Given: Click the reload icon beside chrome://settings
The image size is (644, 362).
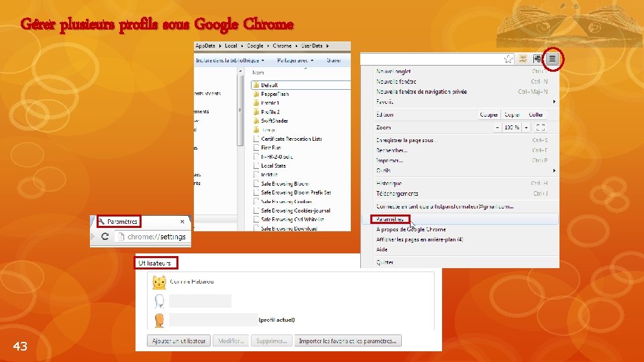Looking at the screenshot, I should [x=105, y=237].
